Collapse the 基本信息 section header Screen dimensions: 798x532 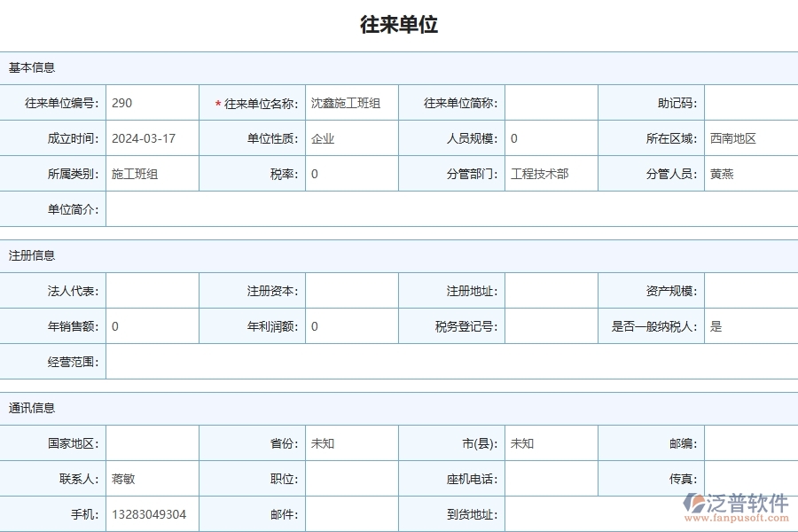pos(31,67)
